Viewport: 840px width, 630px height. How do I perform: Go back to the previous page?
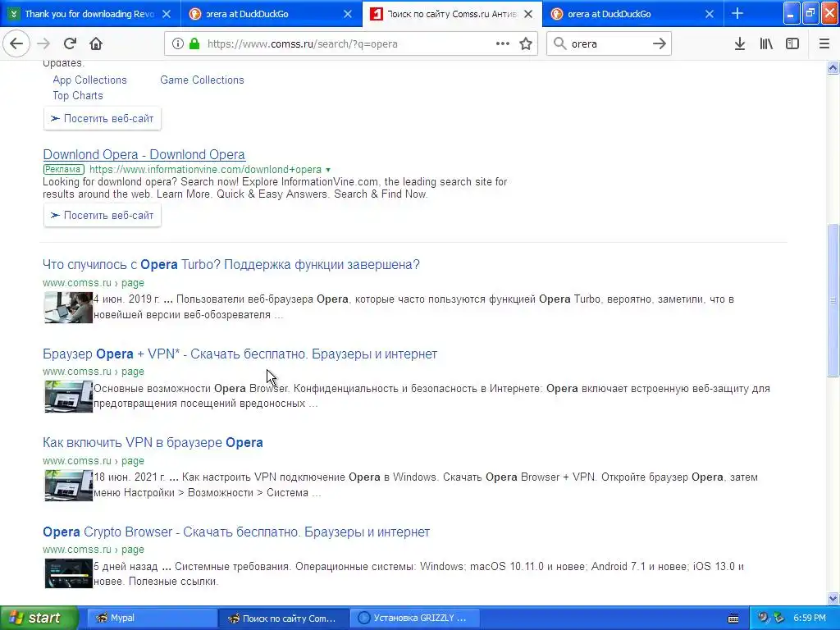pyautogui.click(x=16, y=43)
